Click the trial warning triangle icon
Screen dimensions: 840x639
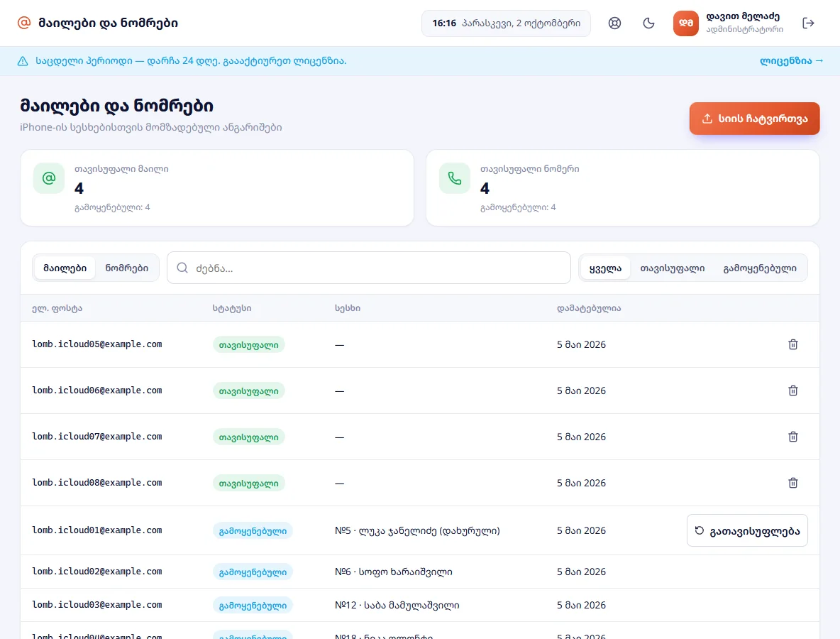coord(23,61)
